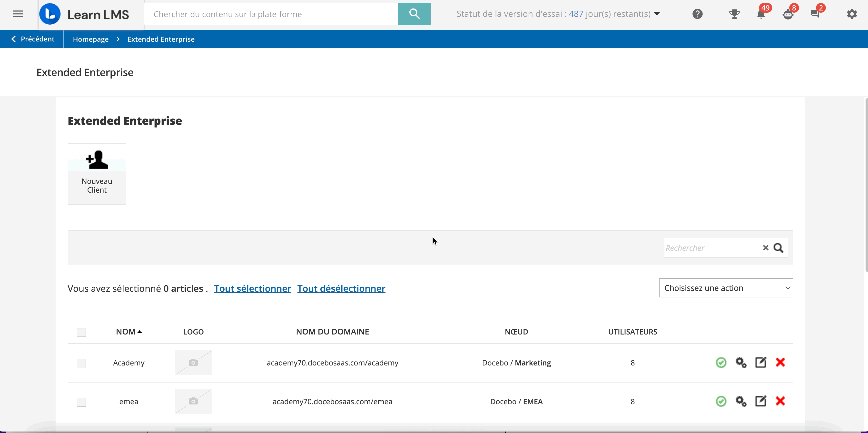
Task: Open the help question mark icon
Action: 697,14
